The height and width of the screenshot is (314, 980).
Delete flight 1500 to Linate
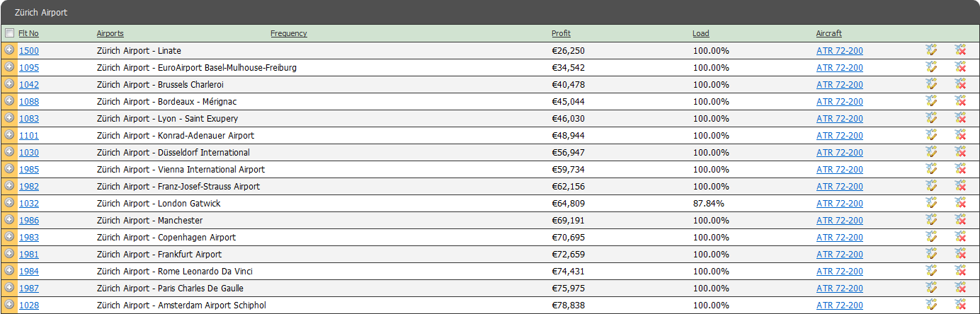pyautogui.click(x=960, y=50)
